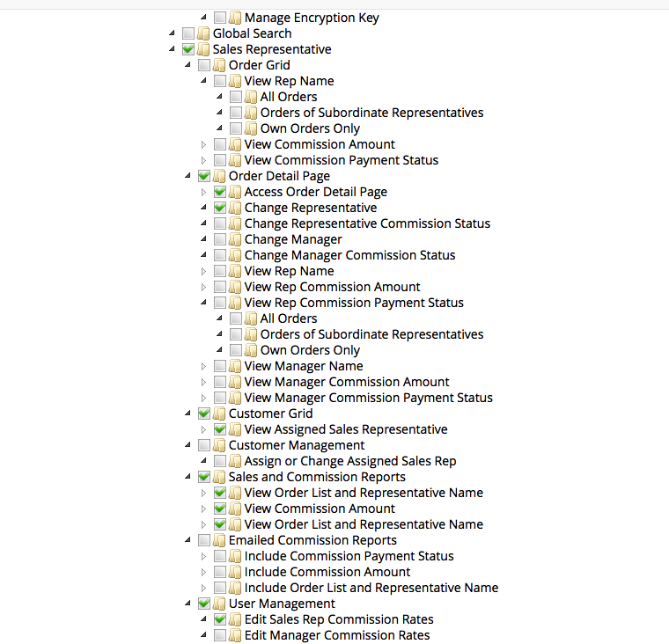
Task: Click the folder icon next to Customer Management
Action: click(x=219, y=445)
